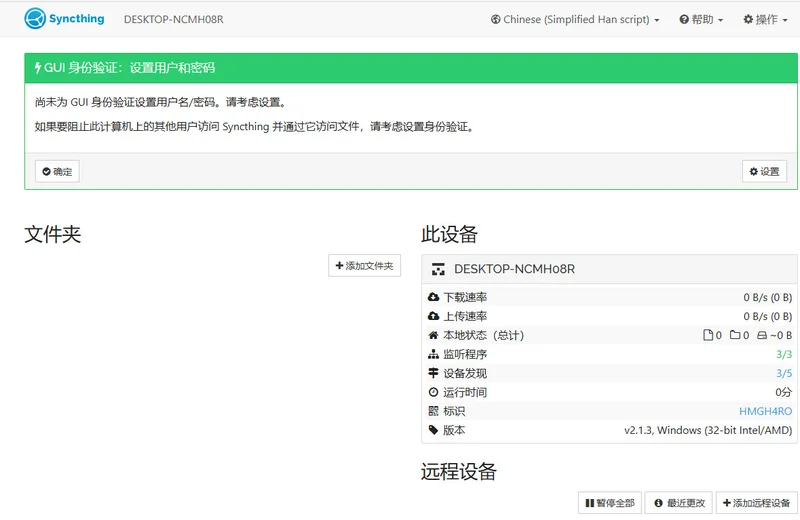Open the 操作 actions menu
Screen dimensions: 800x520
coord(765,19)
